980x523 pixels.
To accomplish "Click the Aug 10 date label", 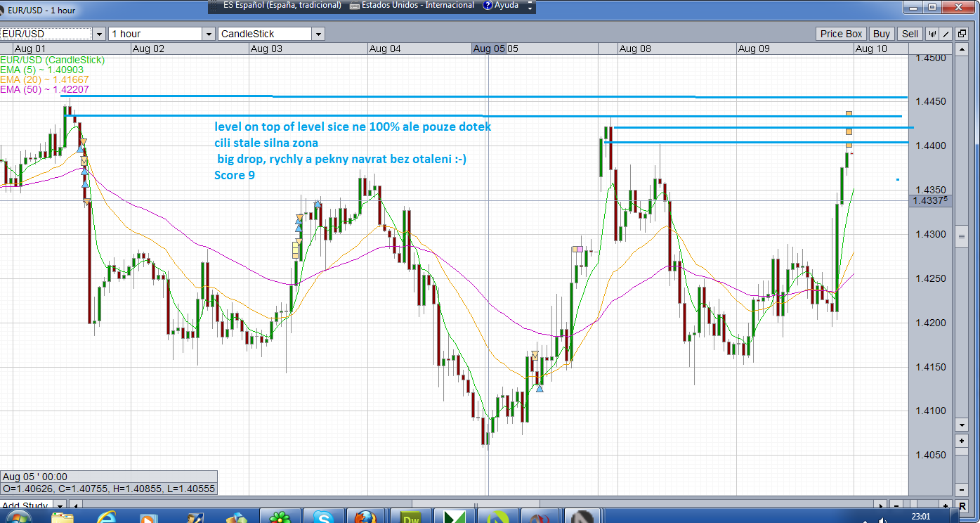I will pyautogui.click(x=871, y=49).
